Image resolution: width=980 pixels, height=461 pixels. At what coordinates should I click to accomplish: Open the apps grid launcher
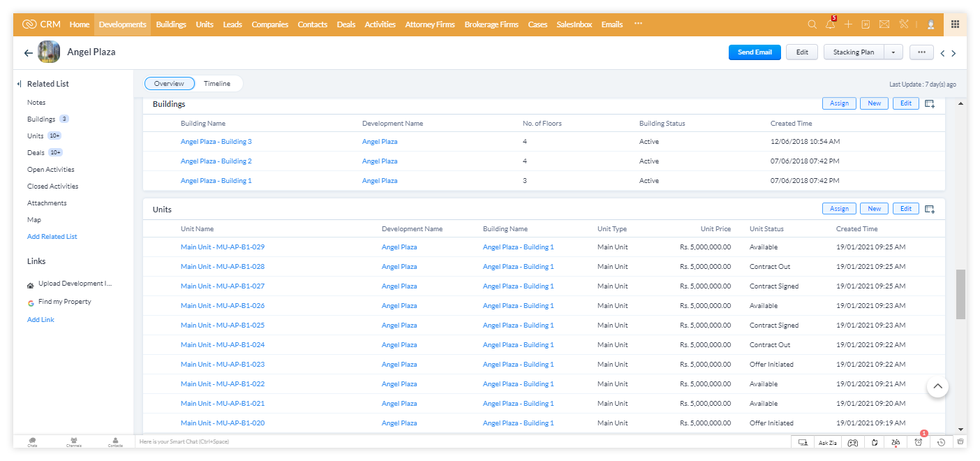click(956, 24)
